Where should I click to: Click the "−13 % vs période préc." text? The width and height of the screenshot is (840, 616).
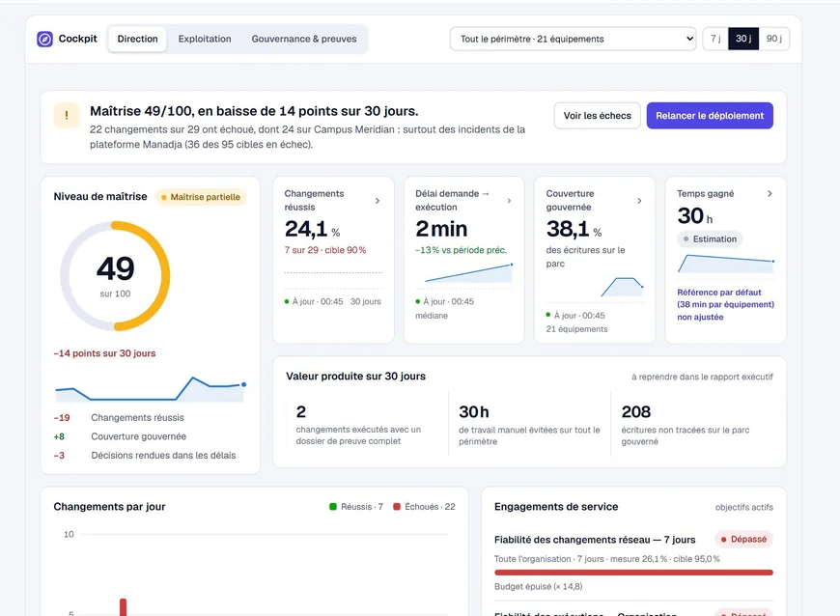(461, 250)
